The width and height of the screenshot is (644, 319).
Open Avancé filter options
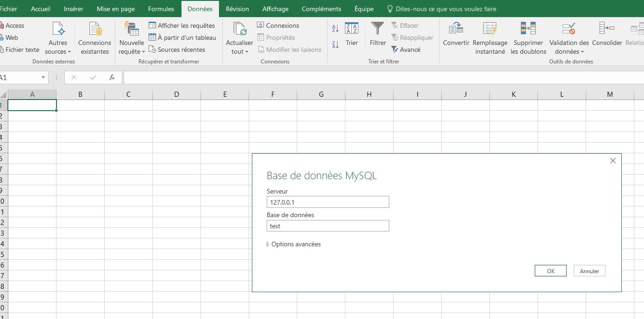406,50
